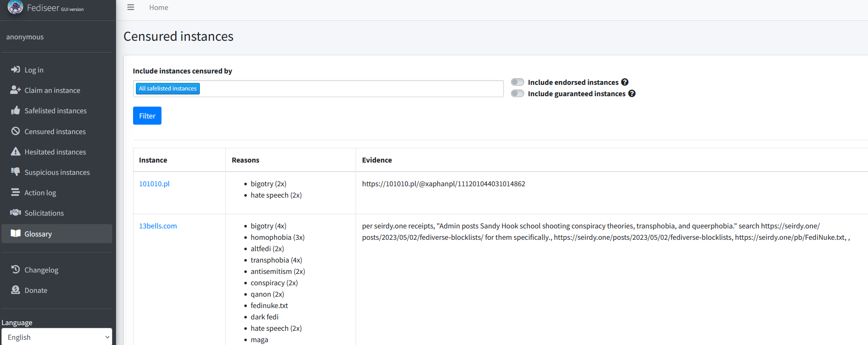Click the thumbs-down Suspicious instances icon
868x345 pixels.
tap(16, 172)
